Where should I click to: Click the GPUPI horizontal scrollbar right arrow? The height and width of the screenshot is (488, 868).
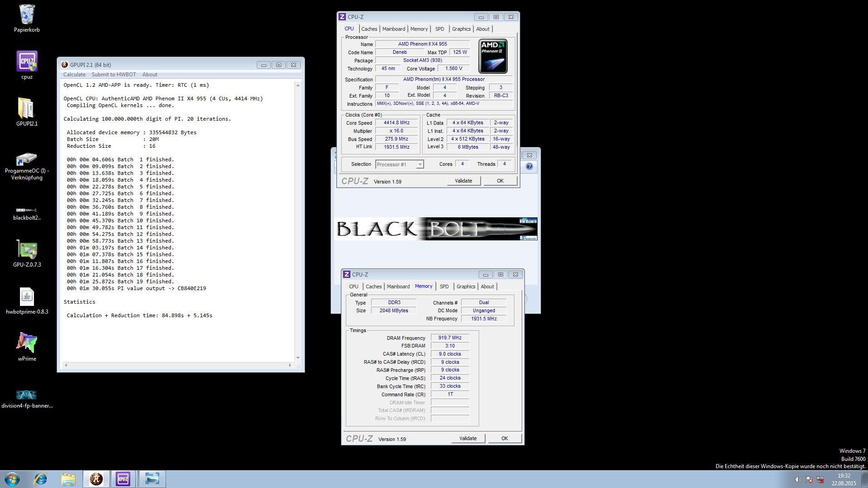(290, 365)
